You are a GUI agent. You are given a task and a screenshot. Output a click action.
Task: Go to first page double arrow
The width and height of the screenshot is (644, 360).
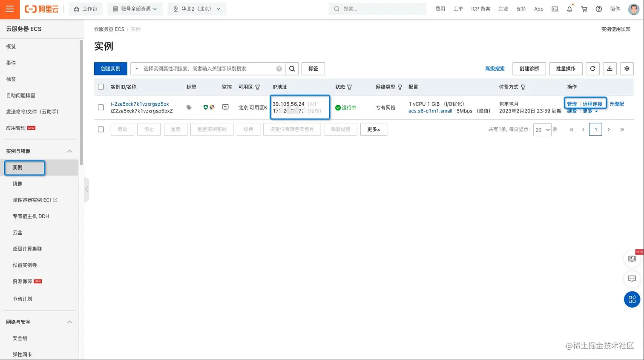pos(572,130)
